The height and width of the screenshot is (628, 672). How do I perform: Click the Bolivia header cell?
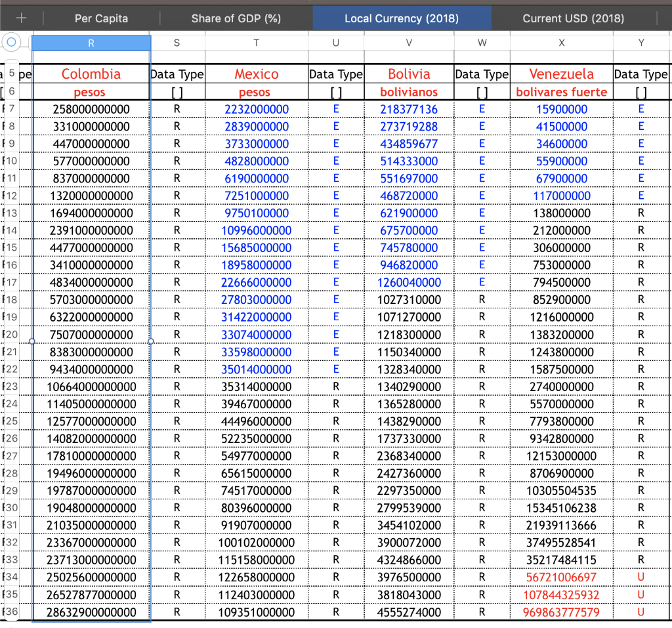(x=409, y=73)
